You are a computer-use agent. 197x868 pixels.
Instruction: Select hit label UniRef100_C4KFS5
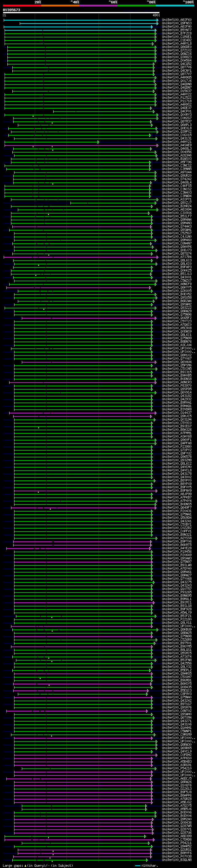pos(177,186)
